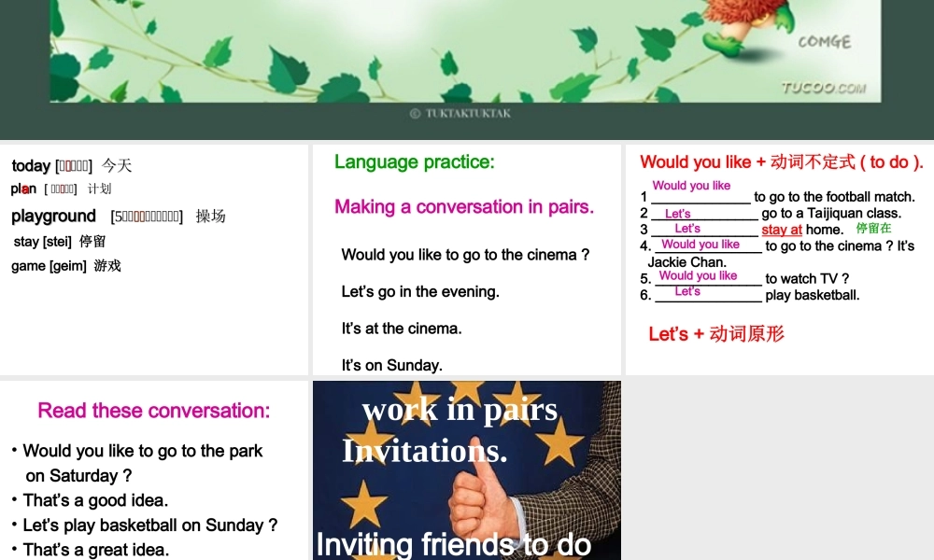Click 'Inviting friends to do' caption

point(454,544)
